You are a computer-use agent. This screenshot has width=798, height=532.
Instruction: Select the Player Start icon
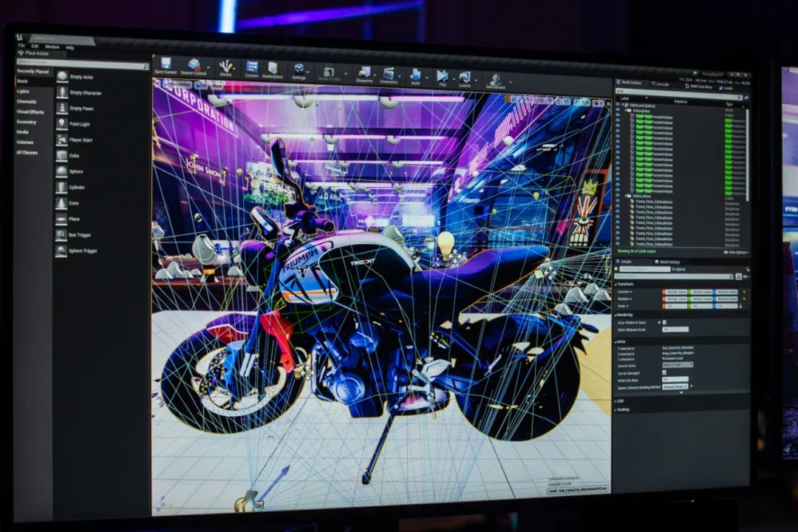(x=61, y=140)
